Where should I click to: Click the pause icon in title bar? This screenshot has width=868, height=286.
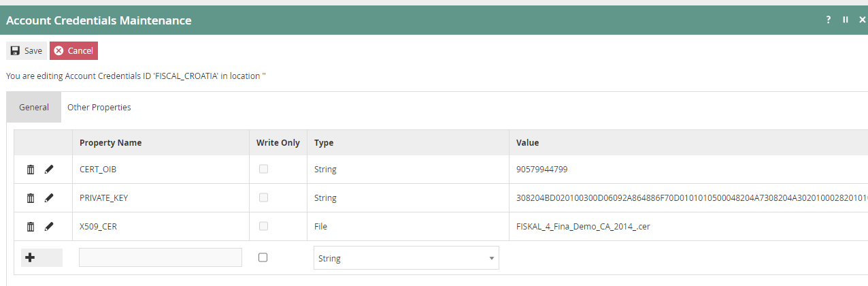point(846,20)
